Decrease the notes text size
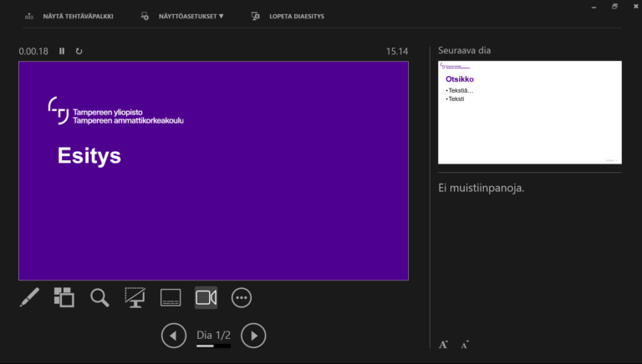The width and height of the screenshot is (642, 364). pos(465,344)
